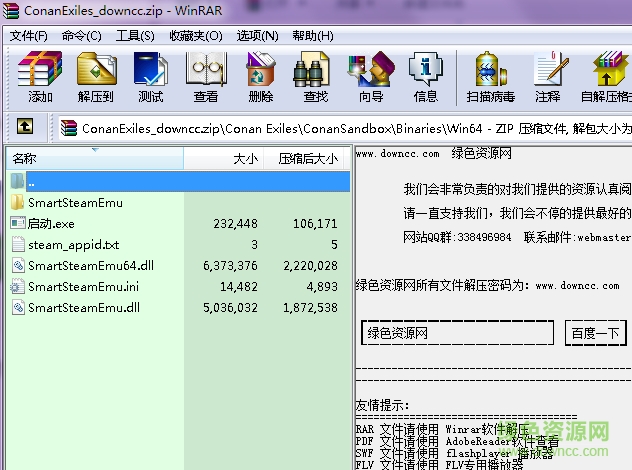Image resolution: width=632 pixels, height=470 pixels.
Task: Click size value 5,036,032
Action: tap(230, 308)
